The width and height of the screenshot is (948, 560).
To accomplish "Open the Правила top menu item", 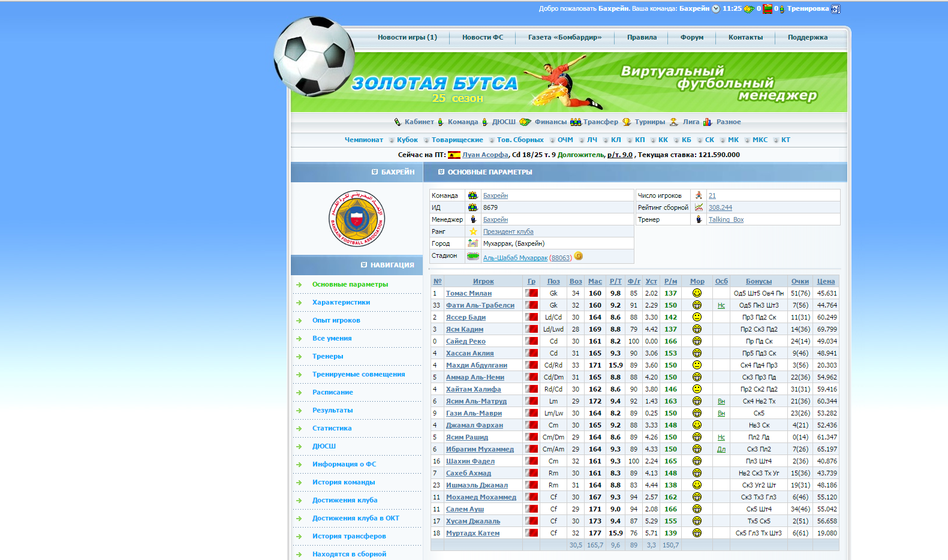I will pyautogui.click(x=642, y=37).
